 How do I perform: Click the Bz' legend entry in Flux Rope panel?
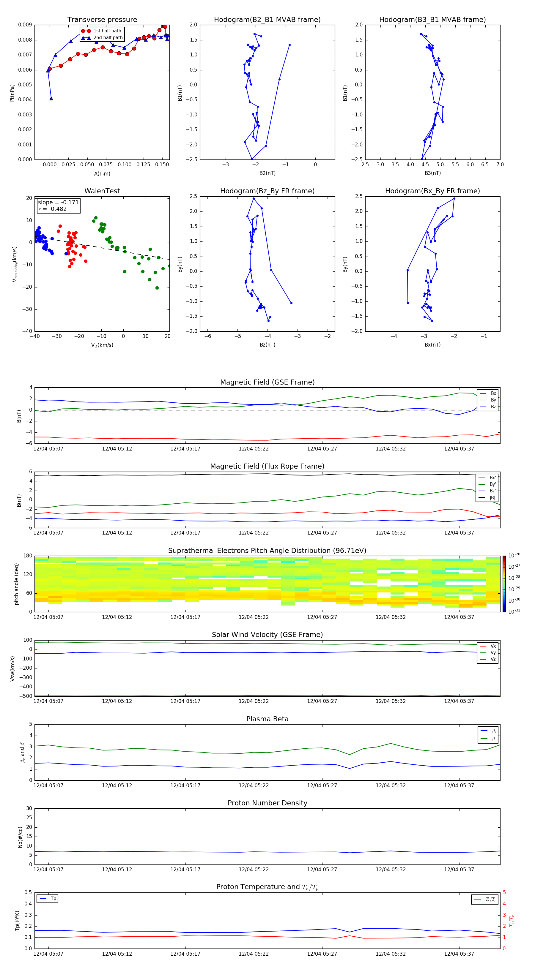pos(487,491)
